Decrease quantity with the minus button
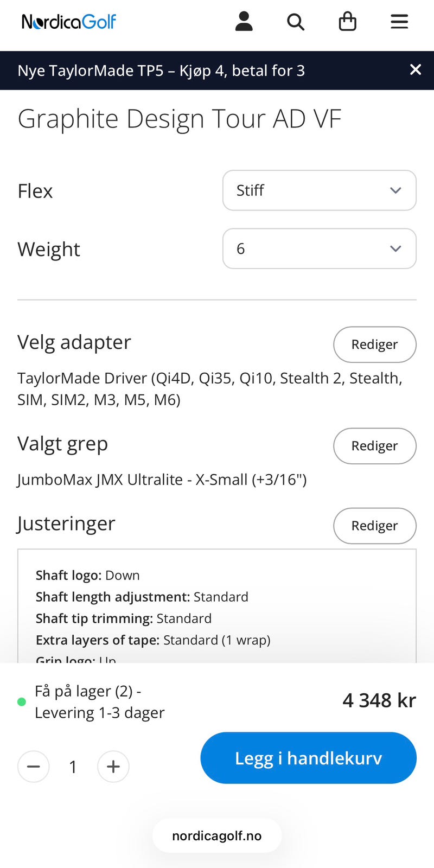This screenshot has width=434, height=868. tap(34, 767)
